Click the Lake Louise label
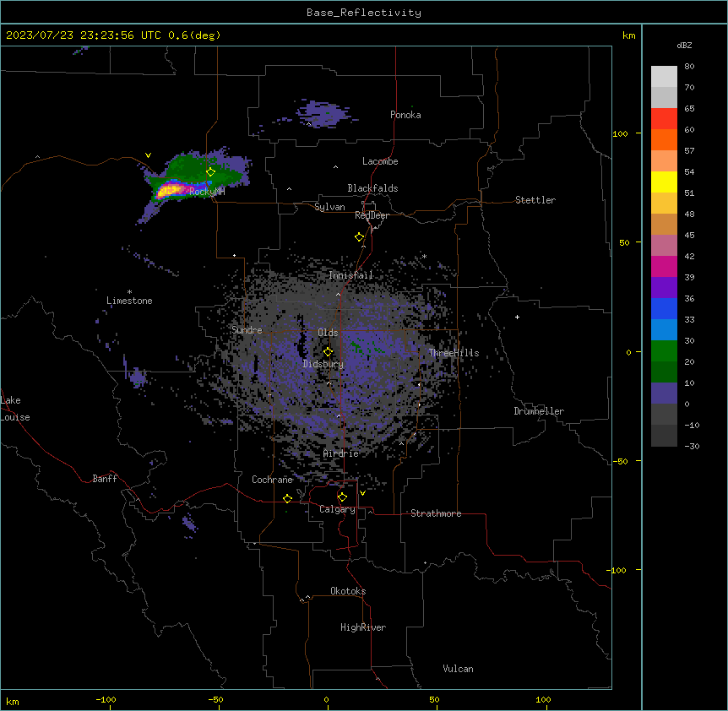This screenshot has height=711, width=728. pos(15,409)
